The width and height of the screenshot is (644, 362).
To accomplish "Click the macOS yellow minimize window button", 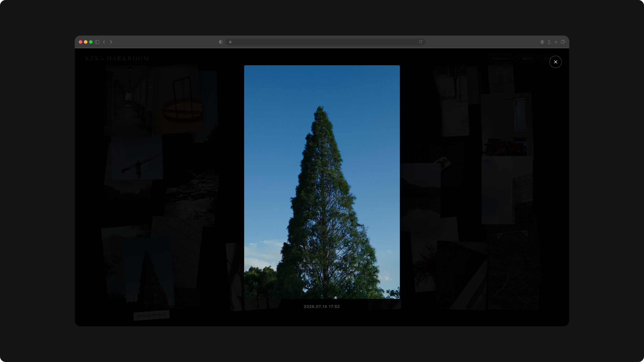I will 86,42.
